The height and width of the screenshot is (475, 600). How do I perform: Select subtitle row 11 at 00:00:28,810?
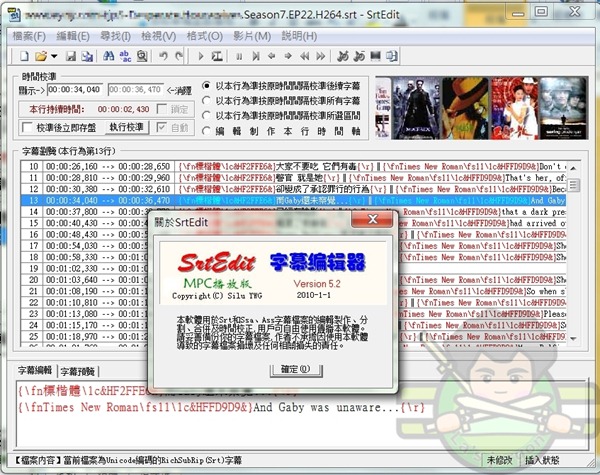[293, 178]
